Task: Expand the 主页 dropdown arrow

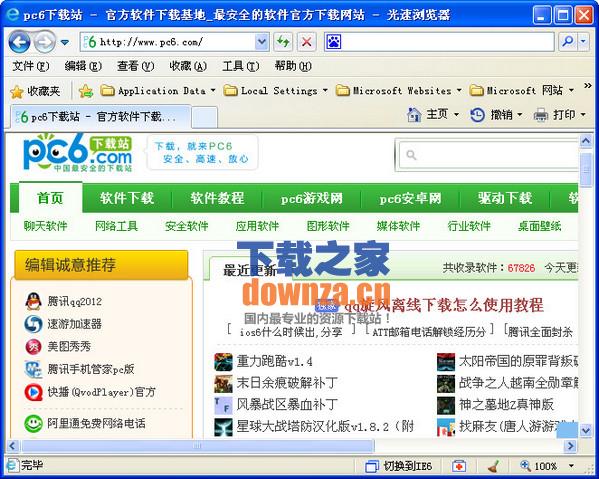Action: tap(456, 114)
